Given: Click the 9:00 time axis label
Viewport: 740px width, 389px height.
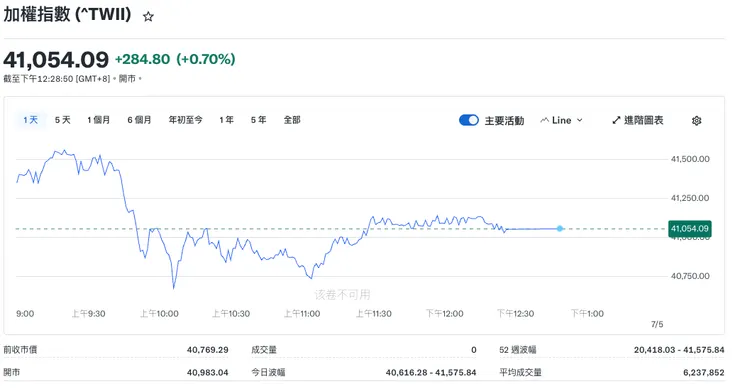Looking at the screenshot, I should coord(25,314).
